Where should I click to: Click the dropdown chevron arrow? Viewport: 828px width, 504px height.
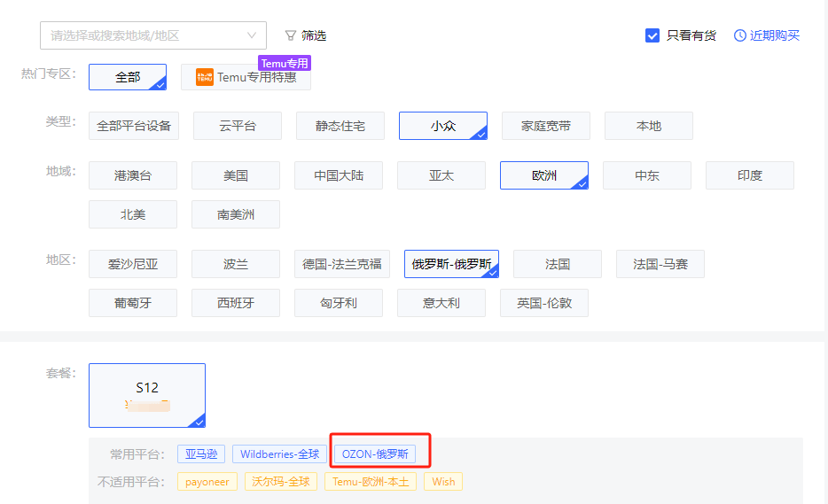pos(251,35)
